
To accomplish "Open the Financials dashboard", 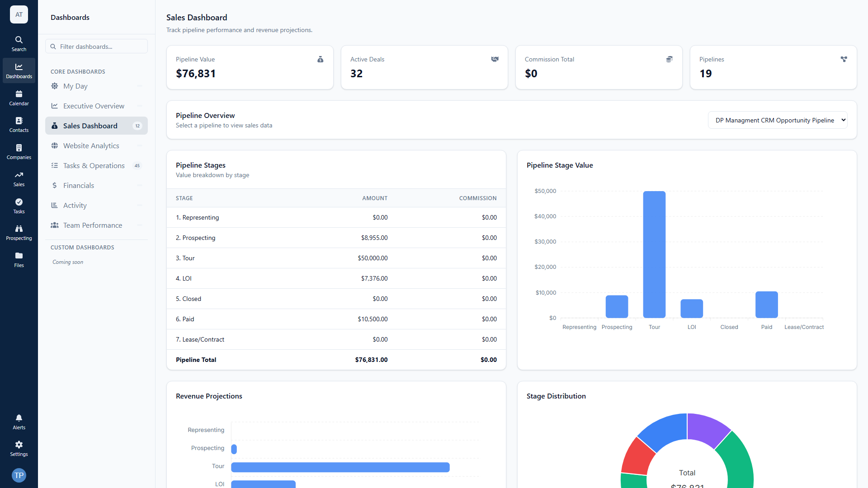I will (x=96, y=185).
